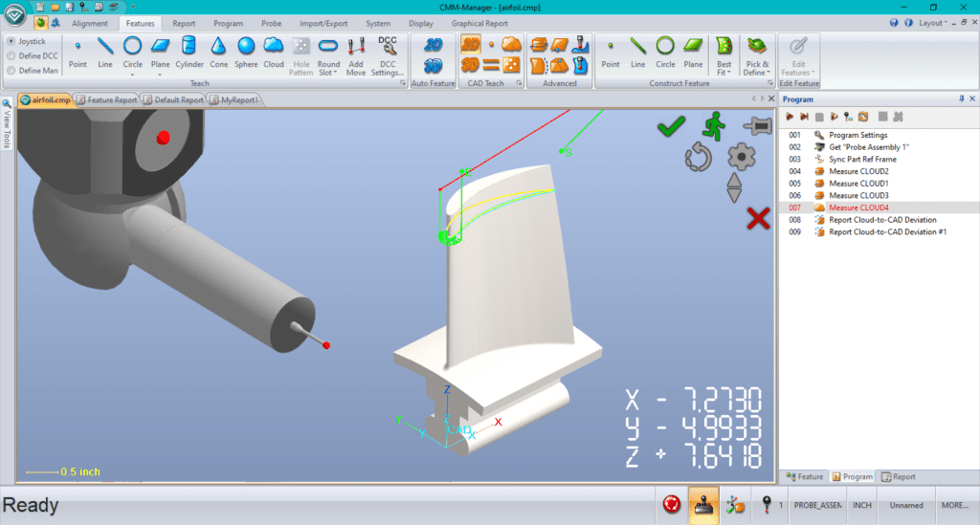
Task: Open DCC Settings
Action: click(388, 56)
